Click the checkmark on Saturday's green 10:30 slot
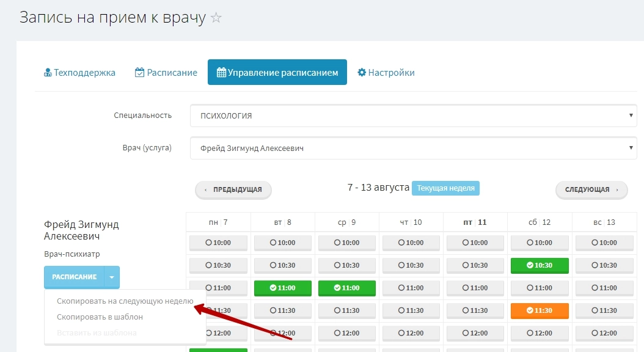This screenshot has height=352, width=644. pyautogui.click(x=531, y=265)
